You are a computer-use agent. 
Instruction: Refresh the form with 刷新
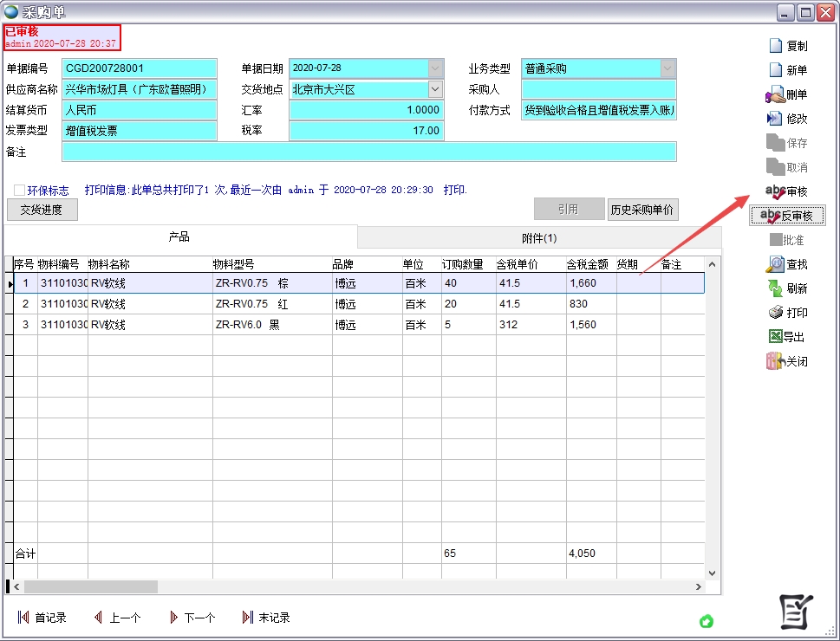(787, 288)
